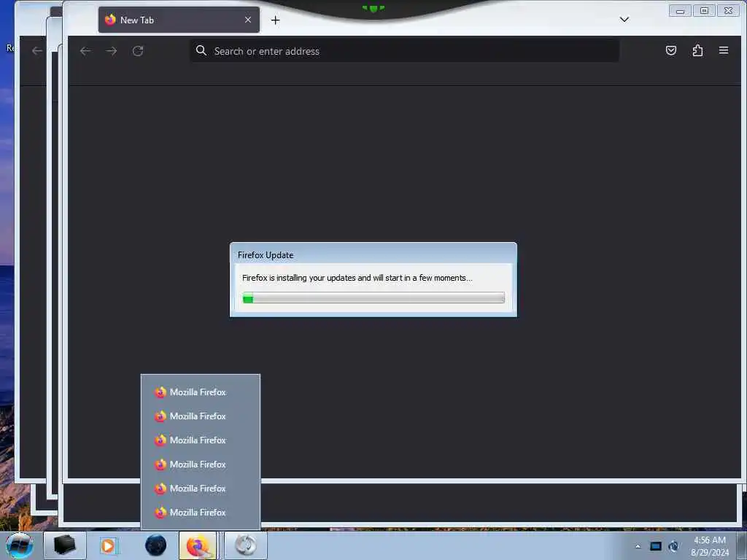The width and height of the screenshot is (747, 560).
Task: Click the Firefox taskbar button
Action: 198,545
